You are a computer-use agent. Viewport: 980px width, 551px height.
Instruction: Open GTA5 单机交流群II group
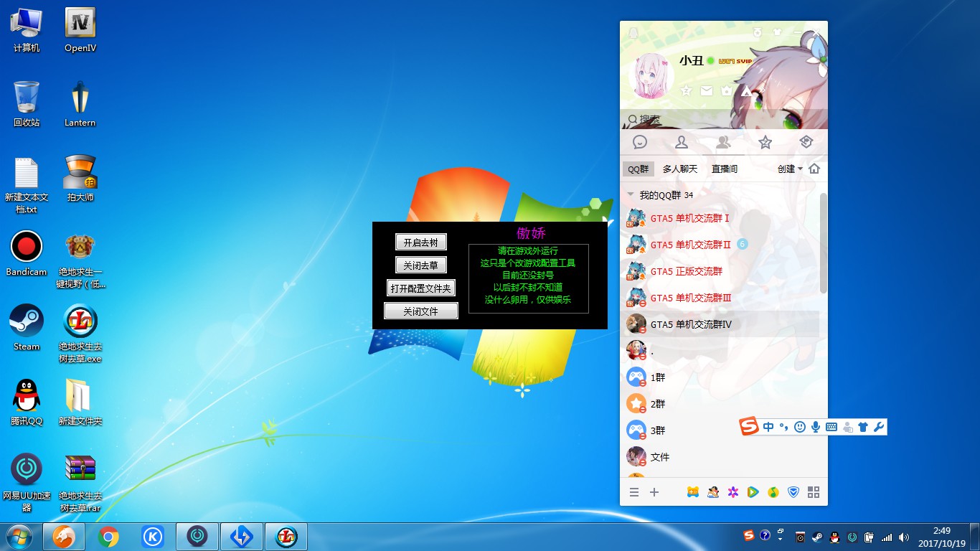click(x=720, y=245)
